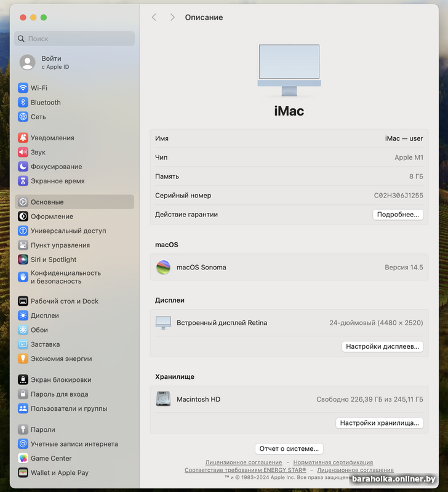Image resolution: width=448 pixels, height=492 pixels.
Task: Click the large iMac heading
Action: tap(289, 111)
